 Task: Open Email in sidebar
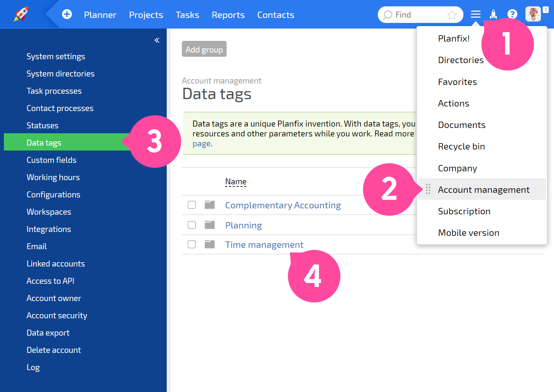37,246
